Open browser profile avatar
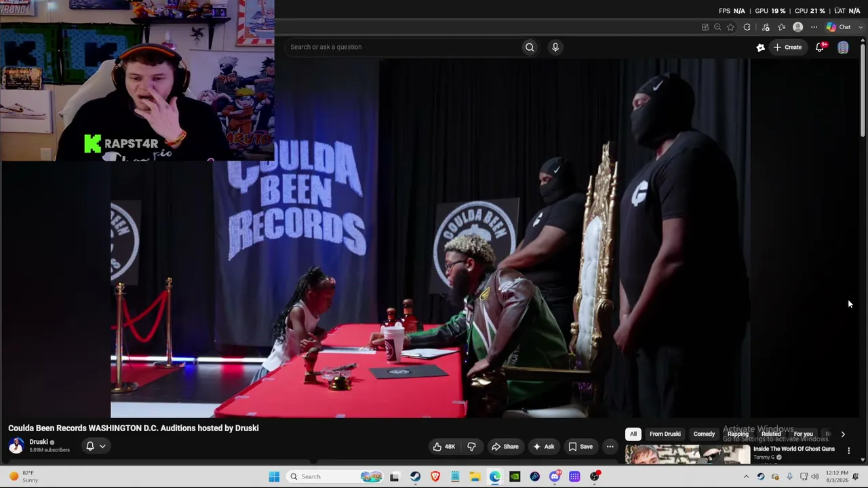 point(798,27)
